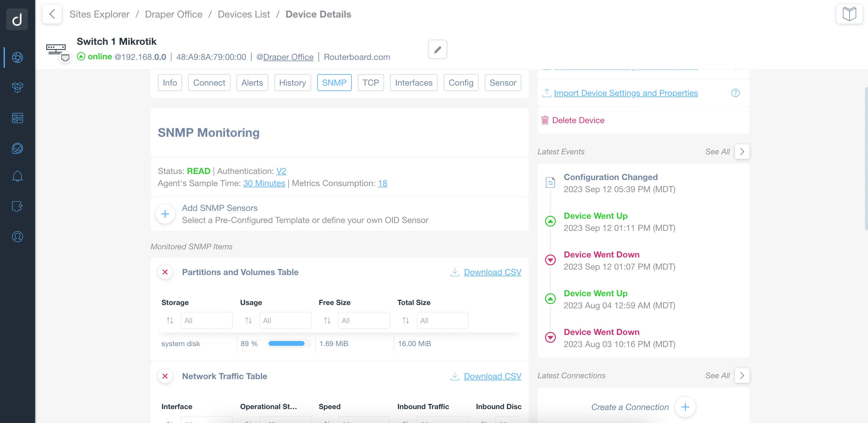
Task: Filter the Storage column input
Action: pos(207,320)
